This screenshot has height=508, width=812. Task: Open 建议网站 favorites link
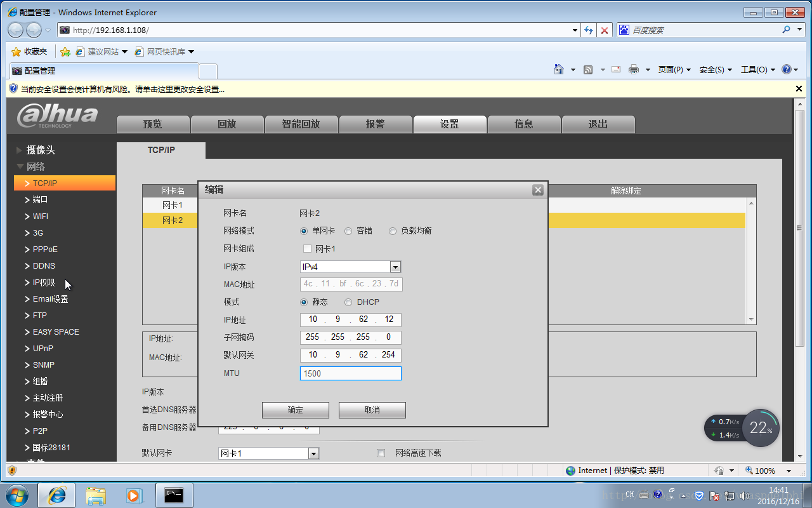point(101,51)
